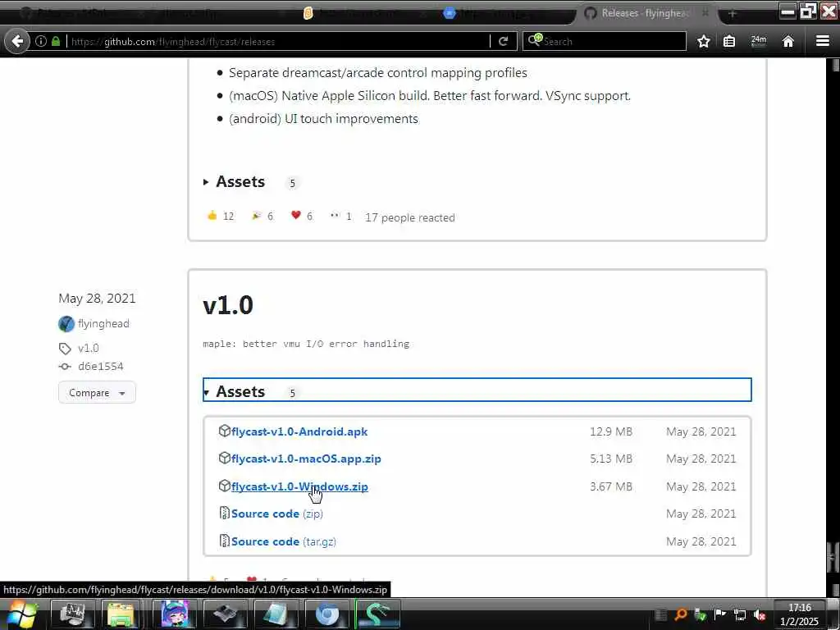Screen dimensions: 840x630
Task: Click the browser Search box
Action: click(605, 41)
